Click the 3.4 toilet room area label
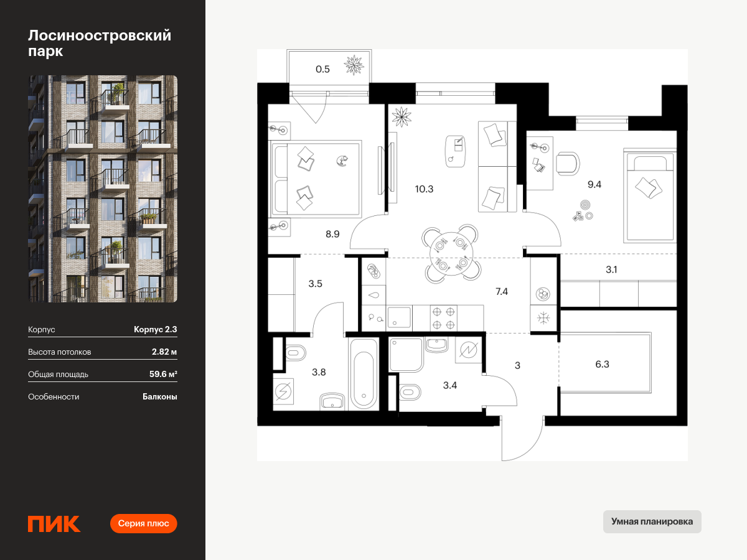The width and height of the screenshot is (747, 560). 450,385
